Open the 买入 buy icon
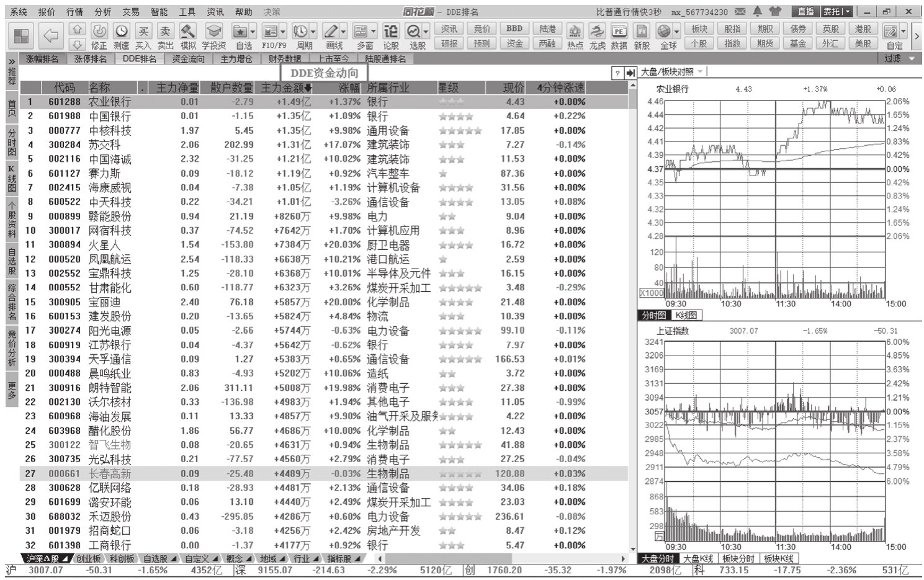The image size is (924, 580). coord(143,36)
